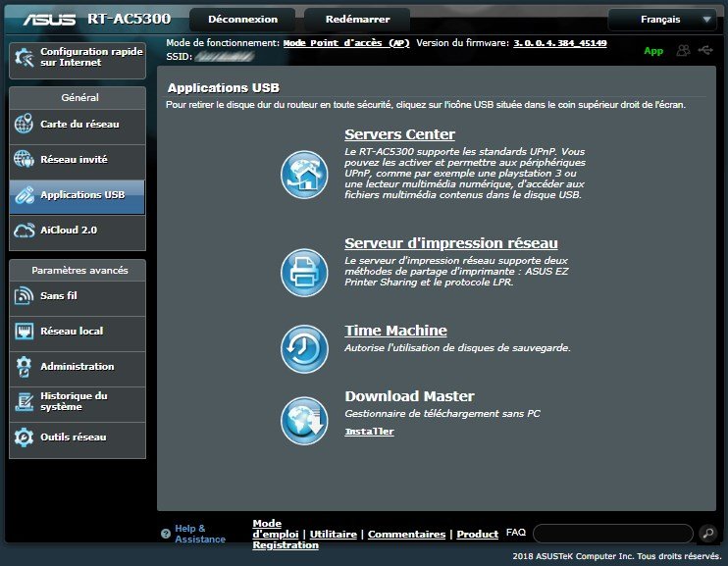Click the Mode Point d'accès (AP) link
The height and width of the screenshot is (566, 728).
(346, 43)
